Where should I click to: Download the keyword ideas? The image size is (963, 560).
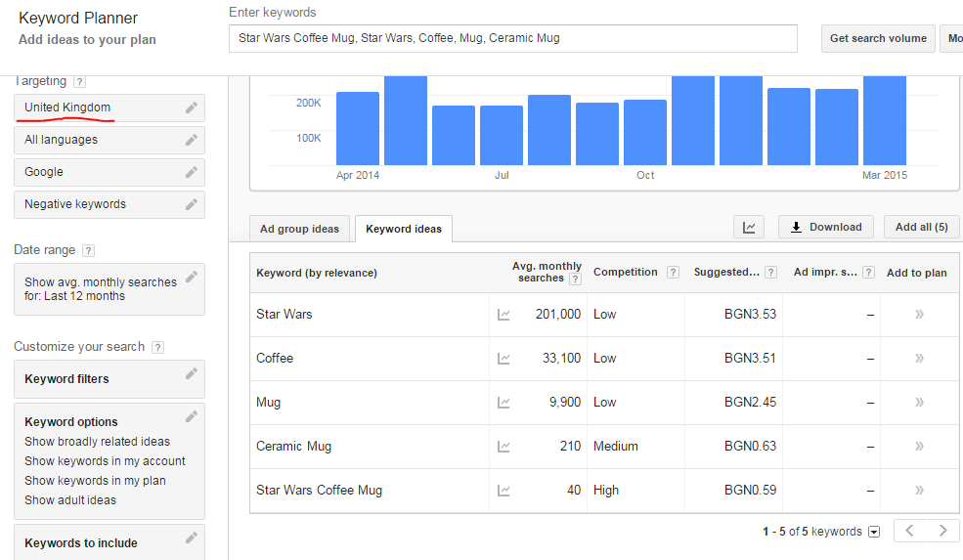click(x=826, y=227)
